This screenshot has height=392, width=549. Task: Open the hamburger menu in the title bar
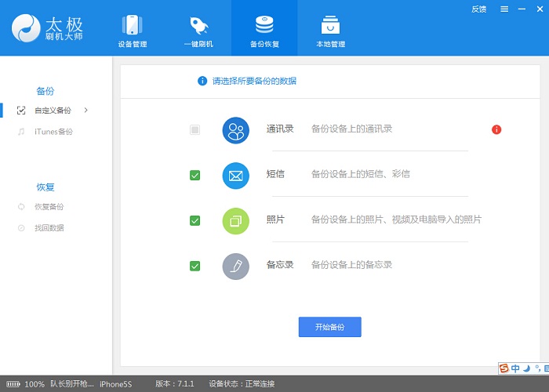[504, 9]
